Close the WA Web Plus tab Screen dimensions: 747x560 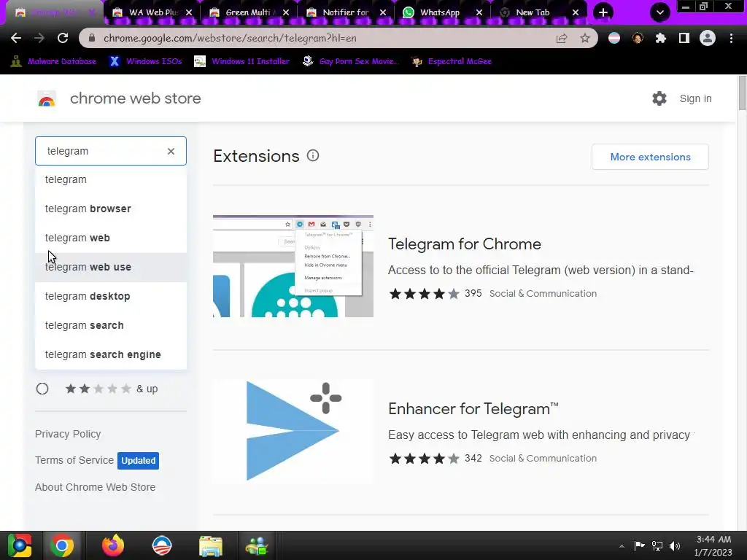189,12
